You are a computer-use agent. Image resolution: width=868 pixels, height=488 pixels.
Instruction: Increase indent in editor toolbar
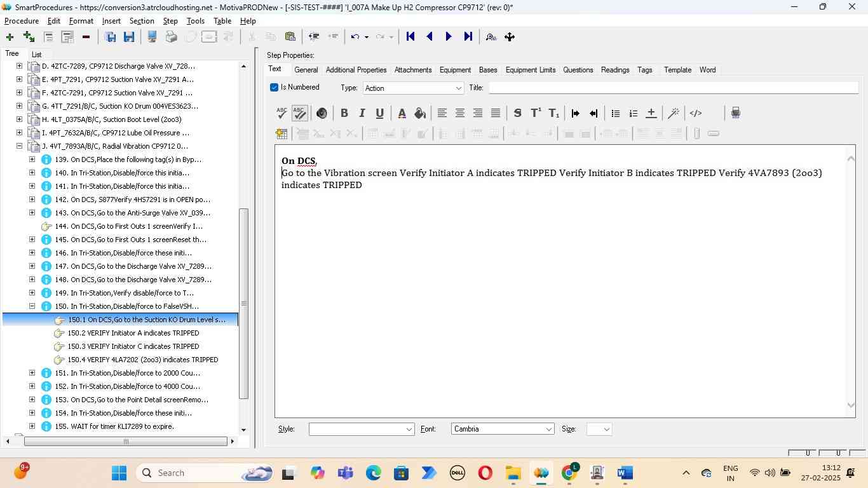[x=575, y=113]
